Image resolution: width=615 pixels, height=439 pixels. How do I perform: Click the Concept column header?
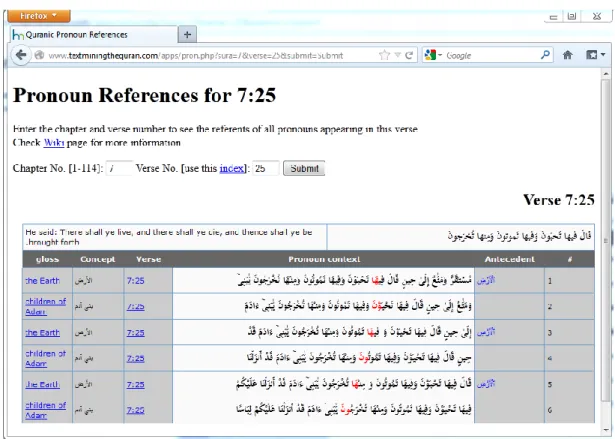click(98, 259)
